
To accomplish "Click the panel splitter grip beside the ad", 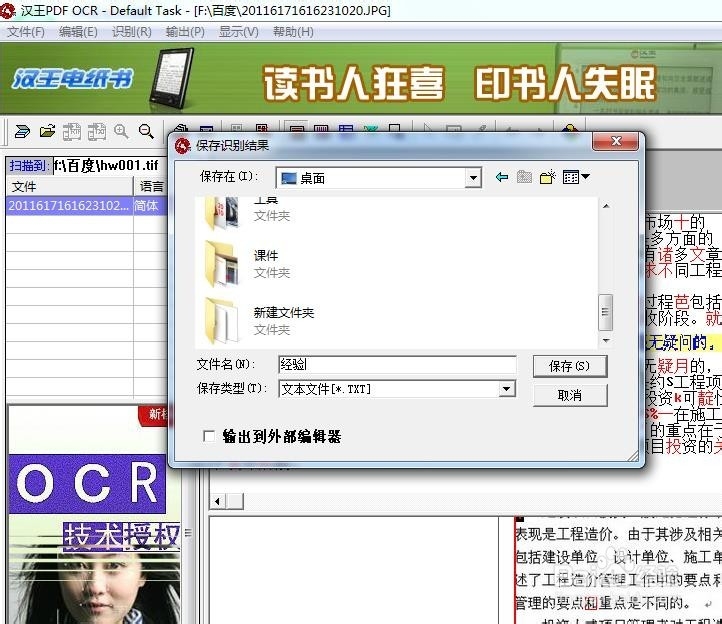I will pos(188,533).
